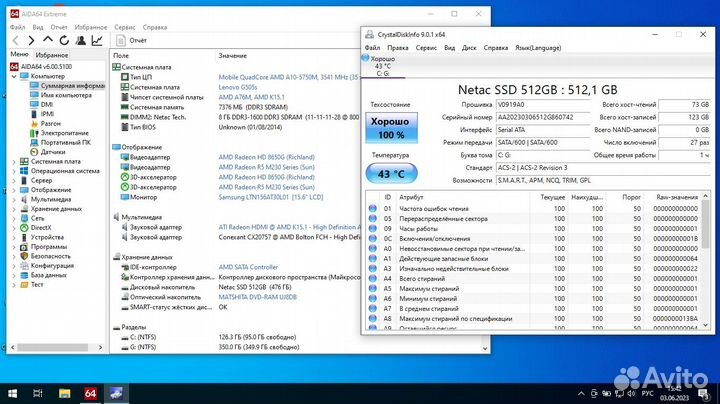Screen dimensions: 720x404
Task: Open Task View on the taskbar
Action: [x=38, y=393]
